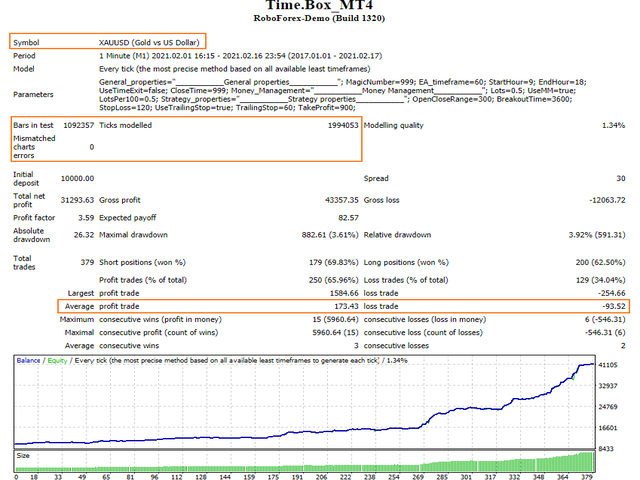Select Relative drawdown value 3.92% (591.31)
This screenshot has width=640, height=480.
click(597, 235)
